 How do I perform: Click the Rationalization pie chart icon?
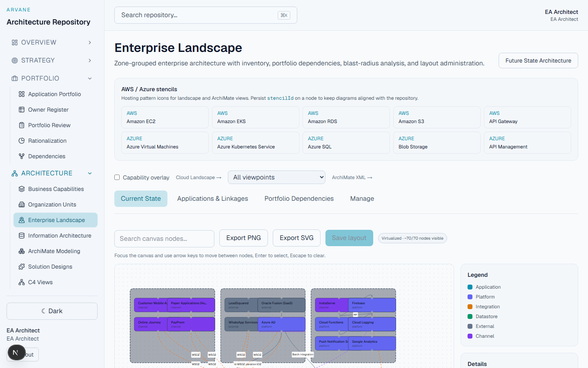point(22,141)
